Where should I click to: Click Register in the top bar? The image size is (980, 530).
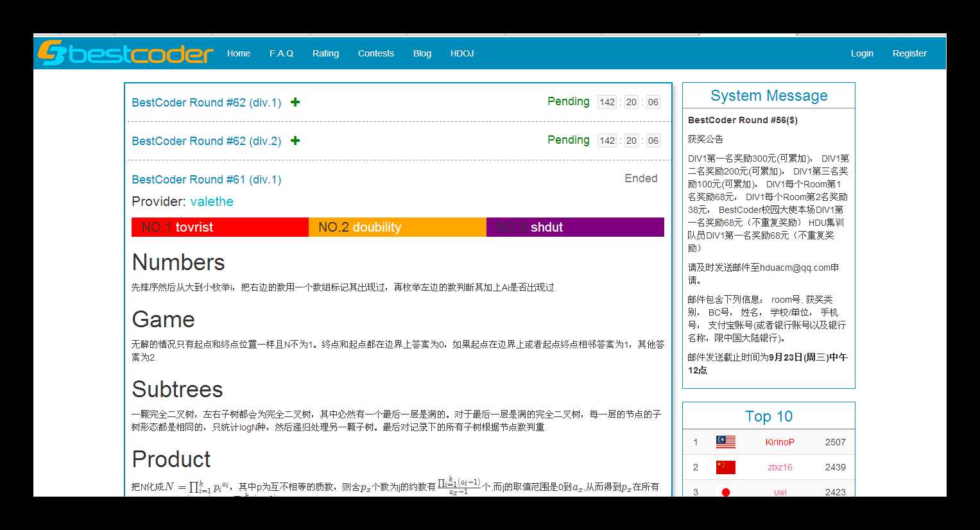[x=909, y=53]
